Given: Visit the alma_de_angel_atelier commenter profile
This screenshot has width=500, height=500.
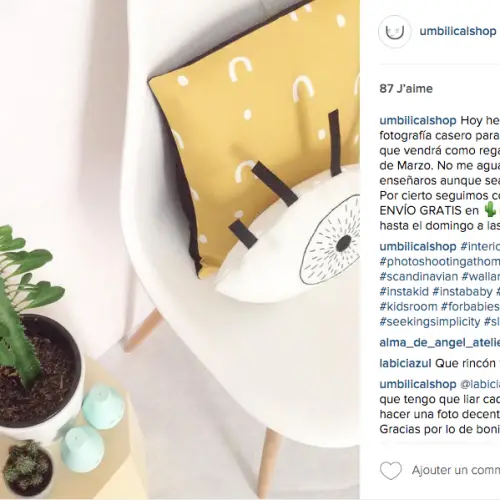Looking at the screenshot, I should [440, 342].
